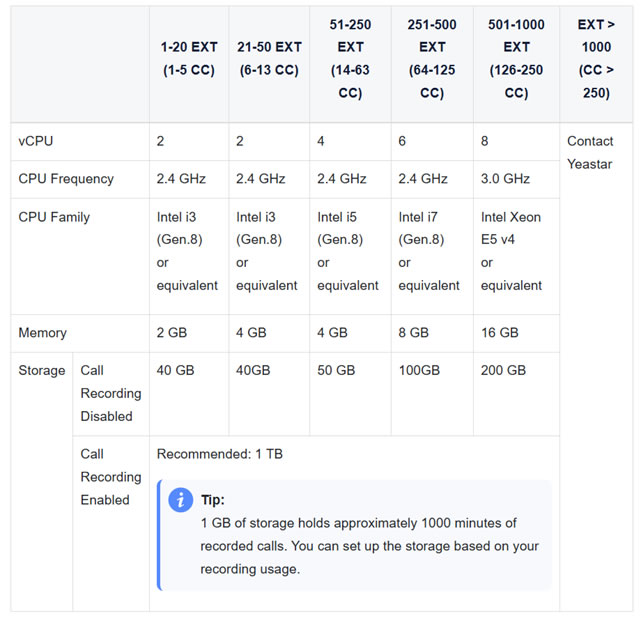Image resolution: width=642 pixels, height=617 pixels.
Task: Click the 501-1000 EXT column header
Action: click(516, 59)
